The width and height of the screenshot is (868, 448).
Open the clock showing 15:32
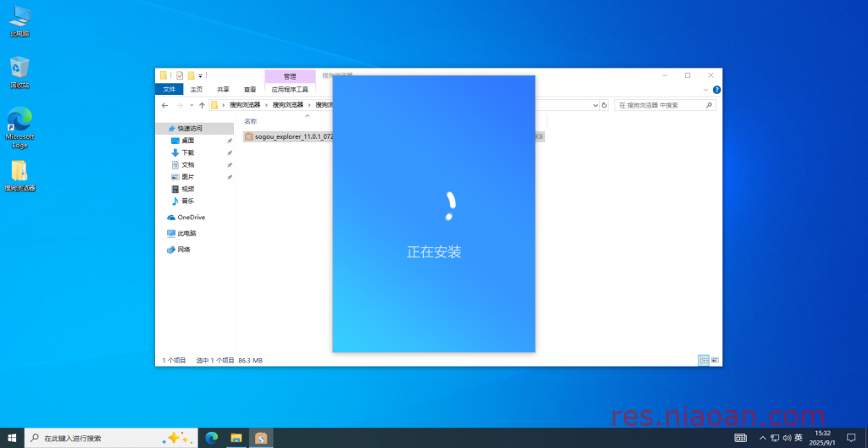pyautogui.click(x=823, y=438)
